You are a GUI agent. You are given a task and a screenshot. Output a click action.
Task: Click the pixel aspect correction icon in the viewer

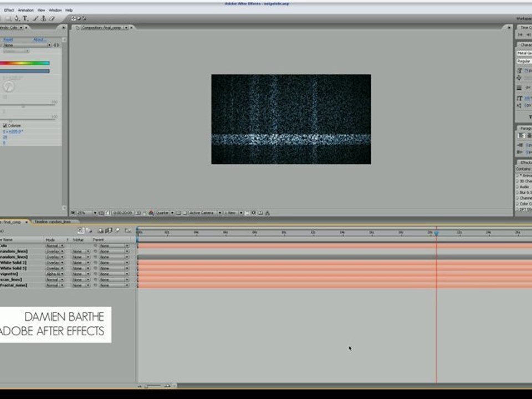pyautogui.click(x=247, y=213)
